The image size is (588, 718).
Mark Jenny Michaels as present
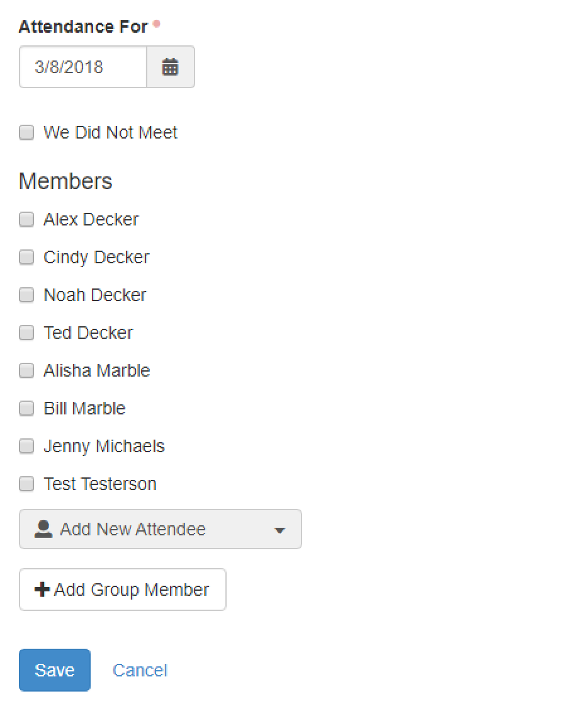26,446
